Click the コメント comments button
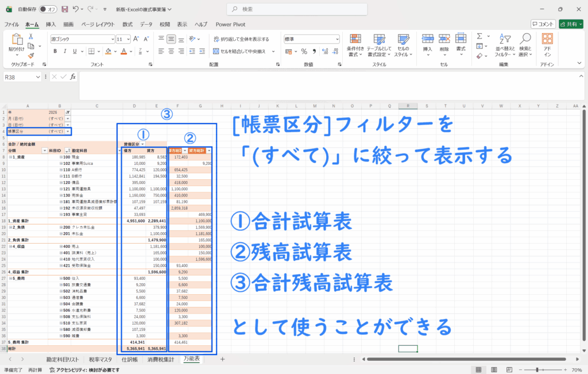Viewport: 588px width, 374px height. pyautogui.click(x=543, y=24)
